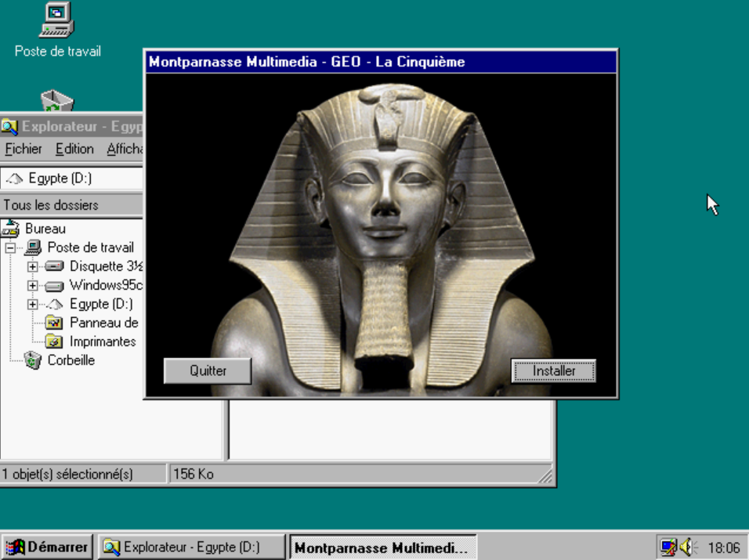Click the Montparnasse Multimedia window title bar
The height and width of the screenshot is (560, 749).
[381, 62]
